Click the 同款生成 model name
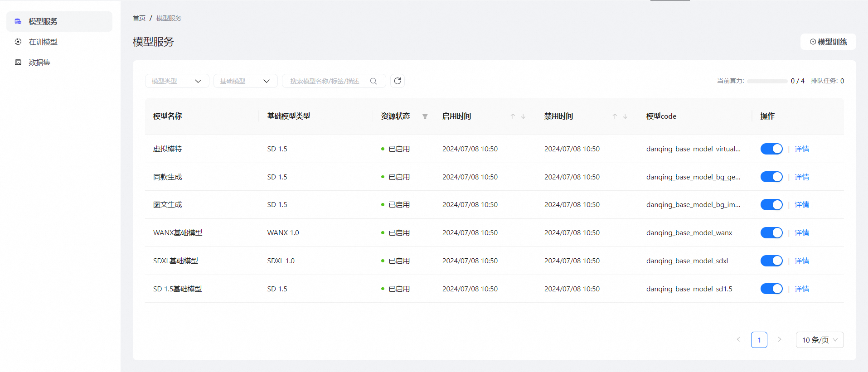This screenshot has height=372, width=868. 168,177
